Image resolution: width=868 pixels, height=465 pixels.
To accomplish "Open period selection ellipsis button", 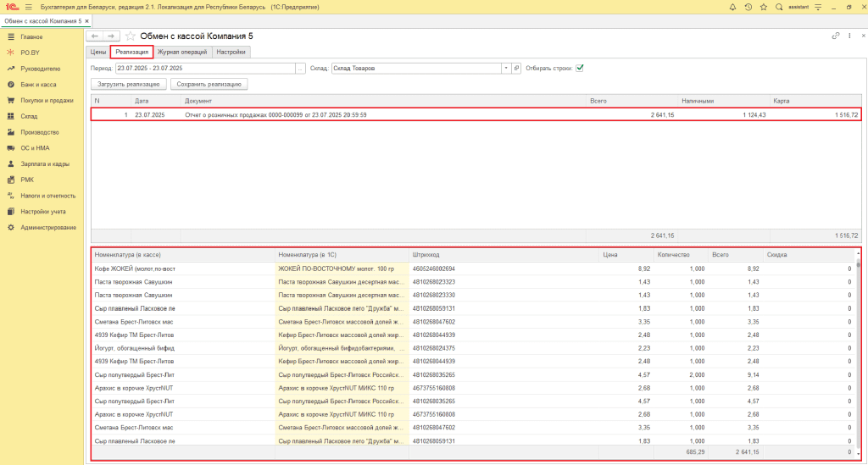I will point(300,68).
